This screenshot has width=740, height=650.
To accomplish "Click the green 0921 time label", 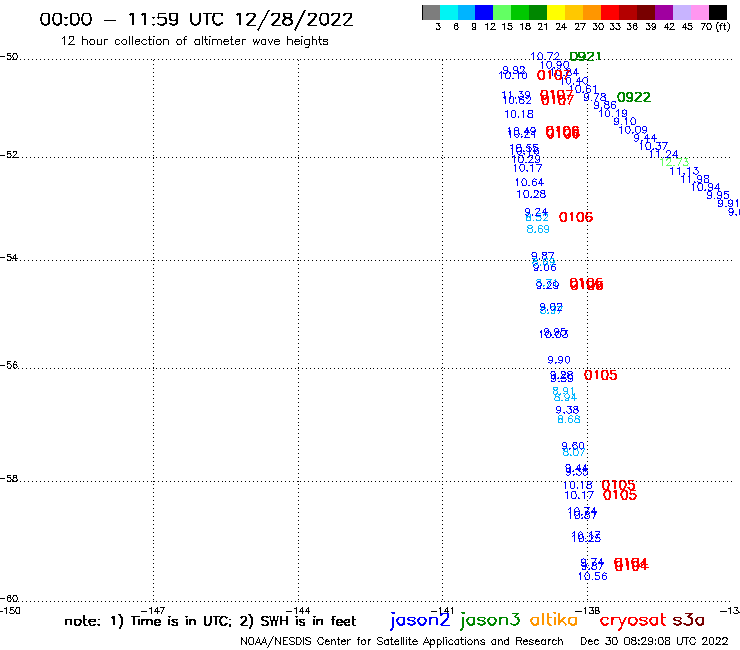I will [585, 57].
